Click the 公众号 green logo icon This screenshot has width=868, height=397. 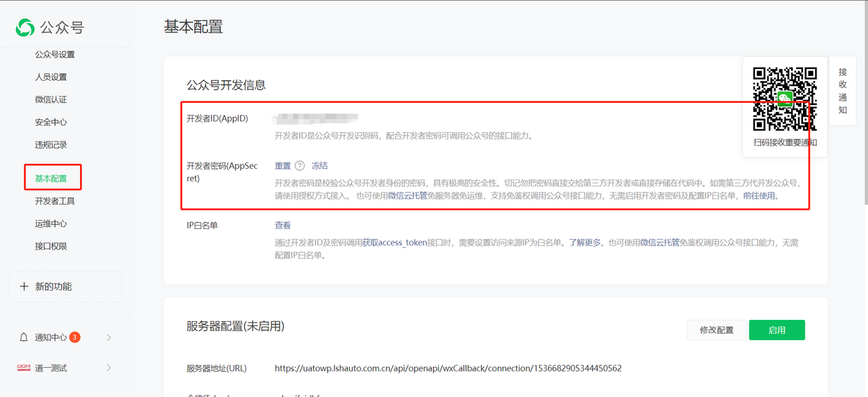[x=25, y=28]
